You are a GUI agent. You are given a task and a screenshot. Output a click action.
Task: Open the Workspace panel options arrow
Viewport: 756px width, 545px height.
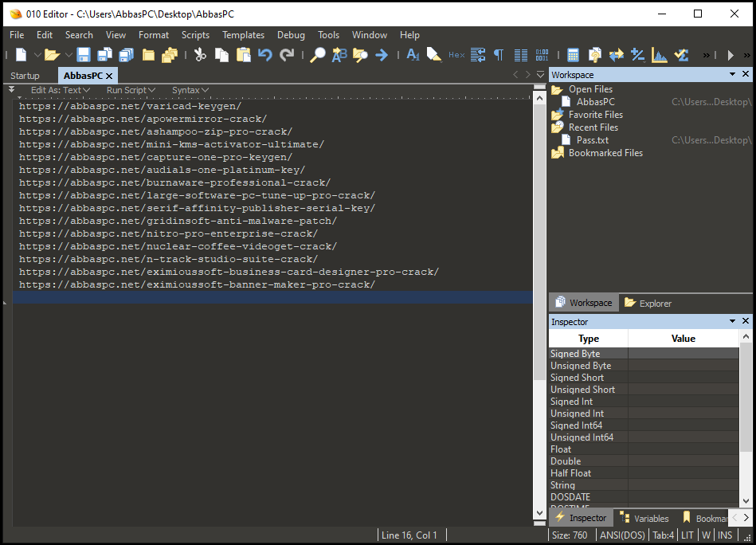click(732, 74)
